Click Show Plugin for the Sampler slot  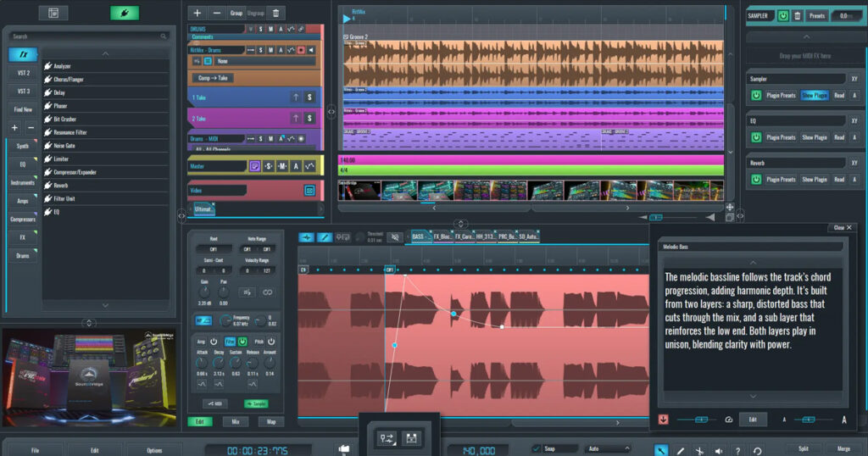coord(815,95)
